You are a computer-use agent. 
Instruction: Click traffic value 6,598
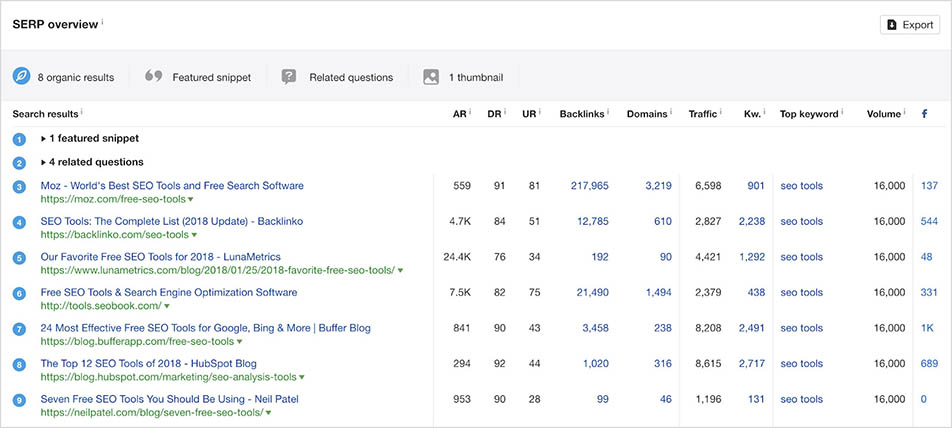click(x=708, y=186)
